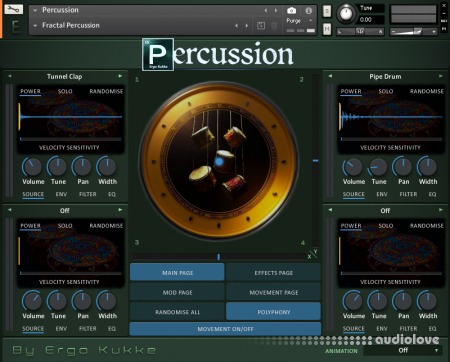Click the camera snapshot icon
Image resolution: width=450 pixels, height=362 pixels.
(291, 11)
